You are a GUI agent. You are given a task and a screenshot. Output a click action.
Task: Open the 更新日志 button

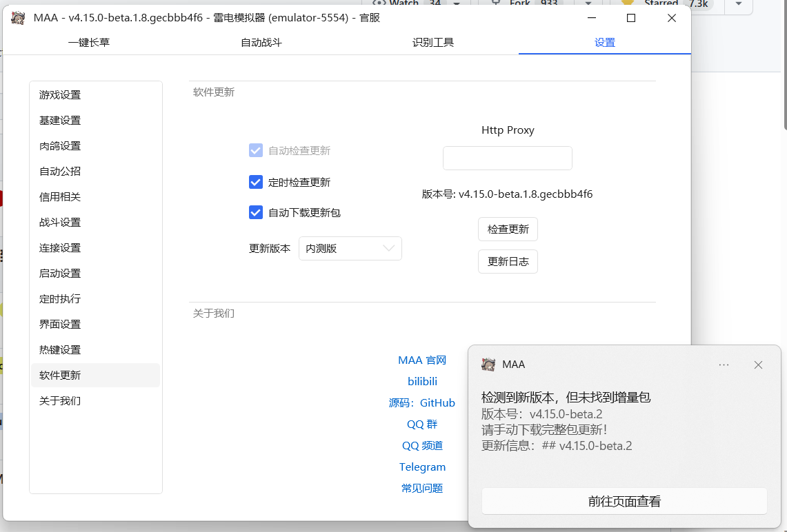[508, 261]
